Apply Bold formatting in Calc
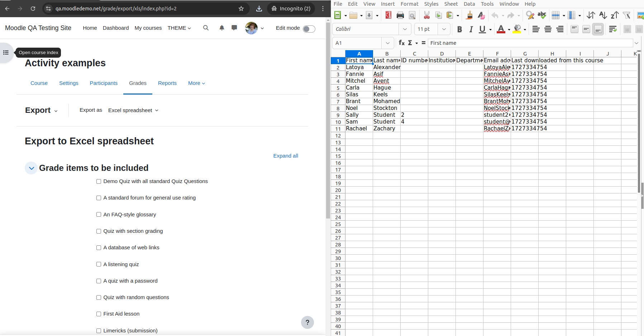The height and width of the screenshot is (336, 644). 459,29
